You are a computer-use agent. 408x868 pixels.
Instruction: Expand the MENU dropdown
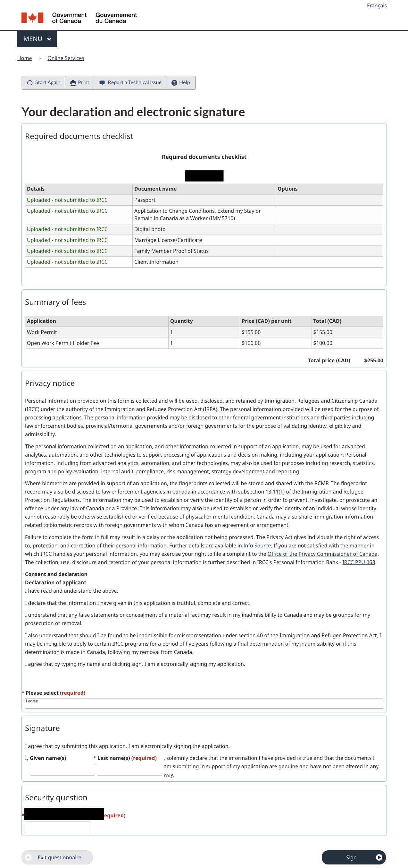click(37, 39)
